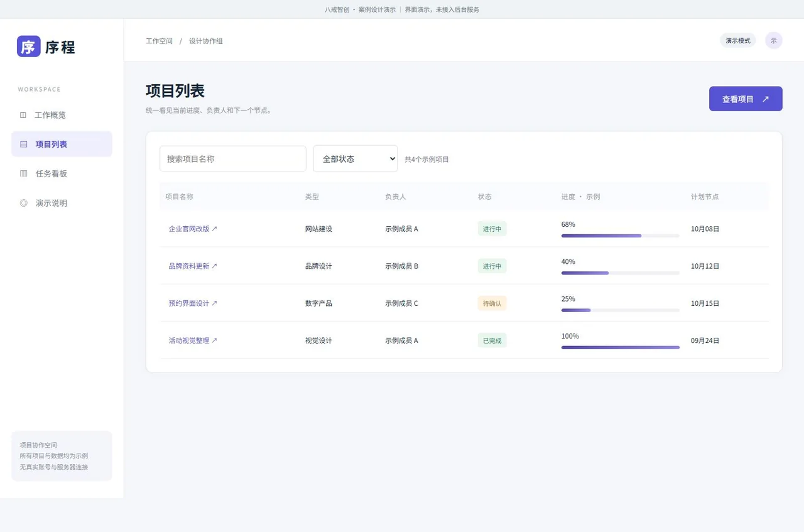Screen dimensions: 804x532
Task: Open the 预约界面设计 project link
Action: point(193,303)
